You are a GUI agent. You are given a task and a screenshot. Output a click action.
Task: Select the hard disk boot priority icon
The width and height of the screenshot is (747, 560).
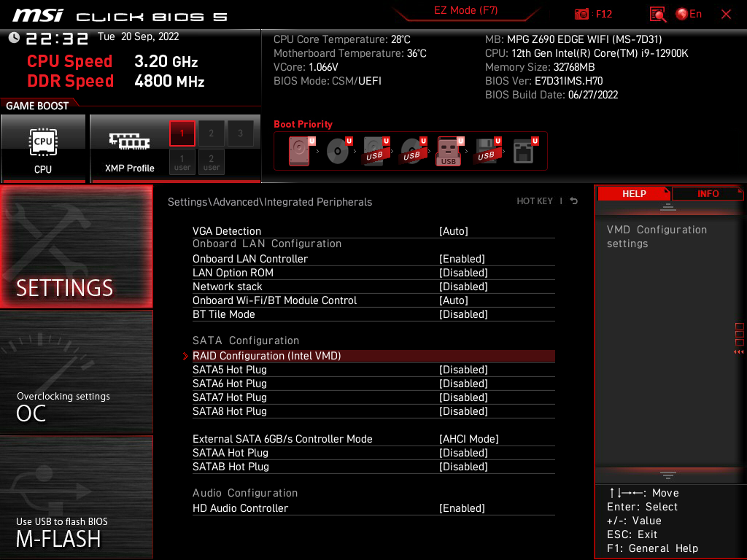tap(301, 150)
